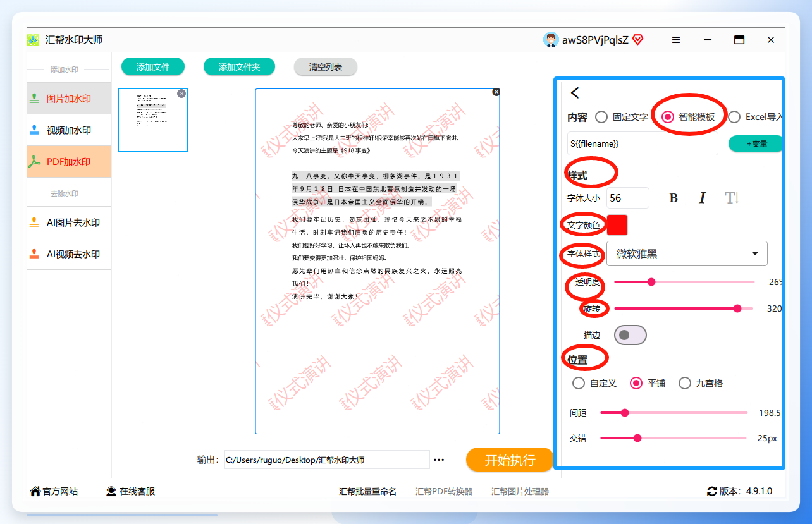Viewport: 812px width, 524px height.
Task: Select the 固定文字 radio option
Action: click(x=622, y=117)
